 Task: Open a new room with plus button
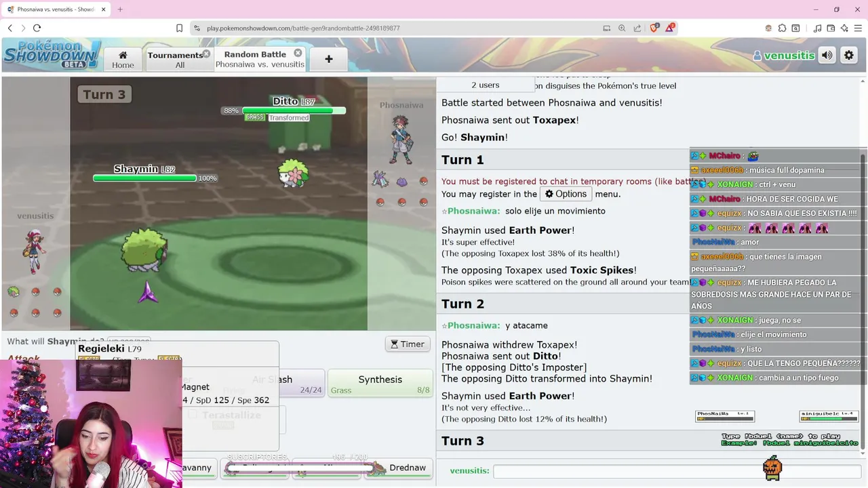pyautogui.click(x=328, y=59)
